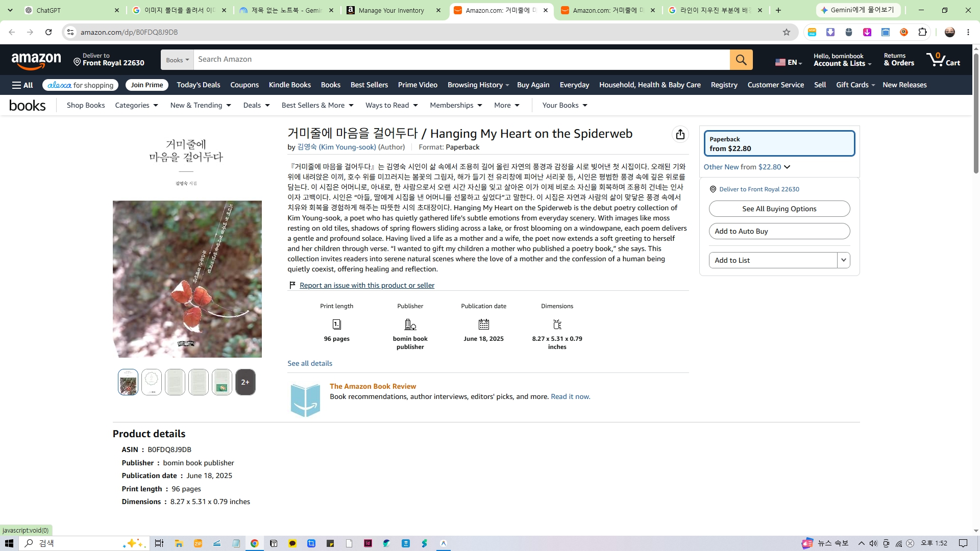Open the KakaoTalk taskbar icon
The width and height of the screenshot is (980, 551).
[x=292, y=543]
